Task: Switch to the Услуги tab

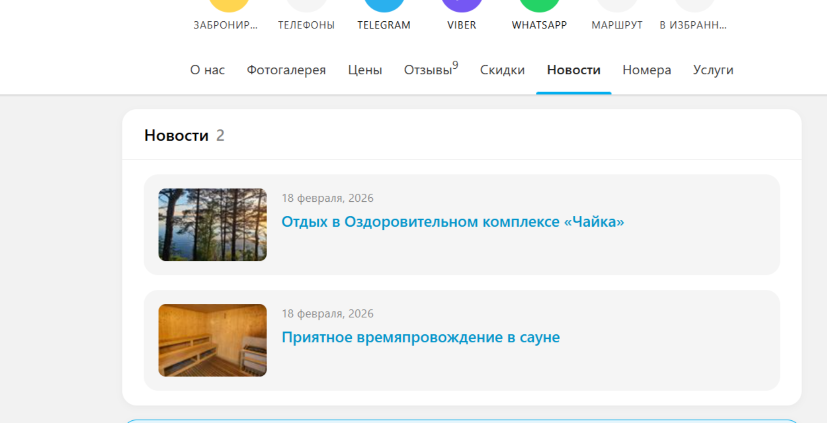Action: click(x=713, y=70)
